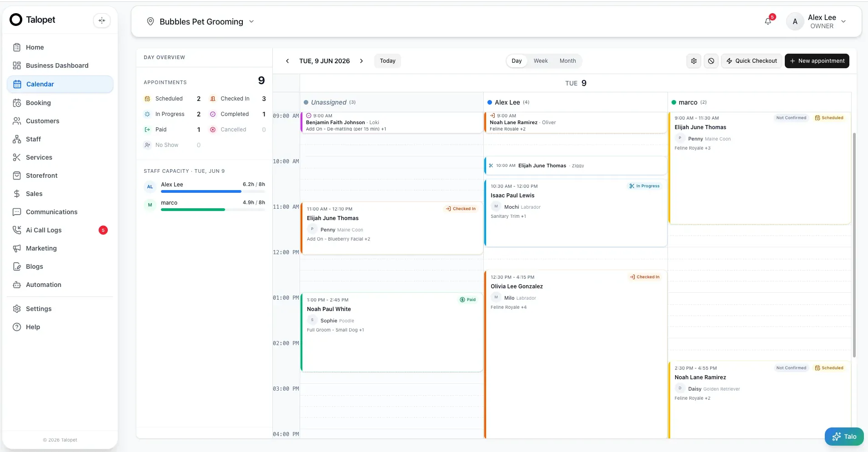Image resolution: width=868 pixels, height=452 pixels.
Task: Click the Scheduled status count row
Action: click(x=173, y=99)
